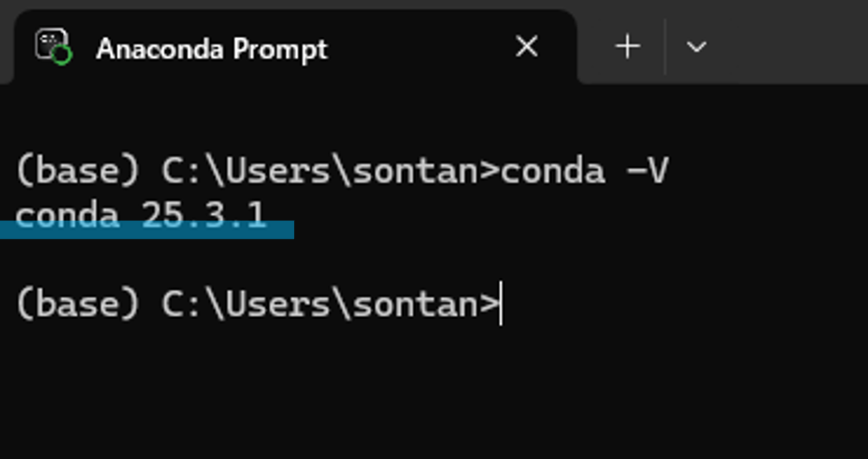Click the -V flag in the command
The width and height of the screenshot is (868, 459).
point(648,171)
